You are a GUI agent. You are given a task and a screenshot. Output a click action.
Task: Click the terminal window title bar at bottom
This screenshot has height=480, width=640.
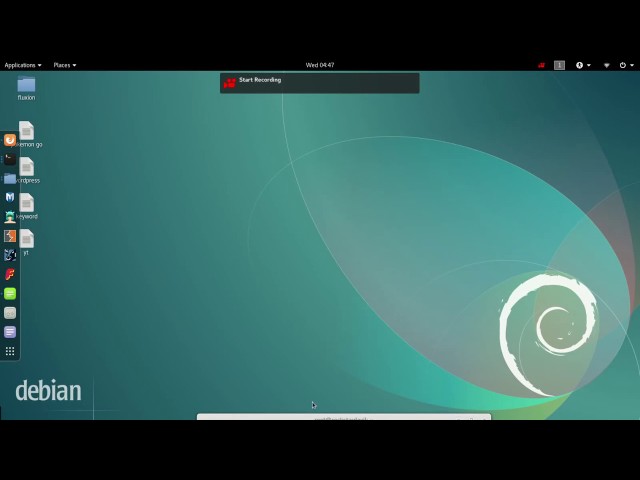point(344,417)
